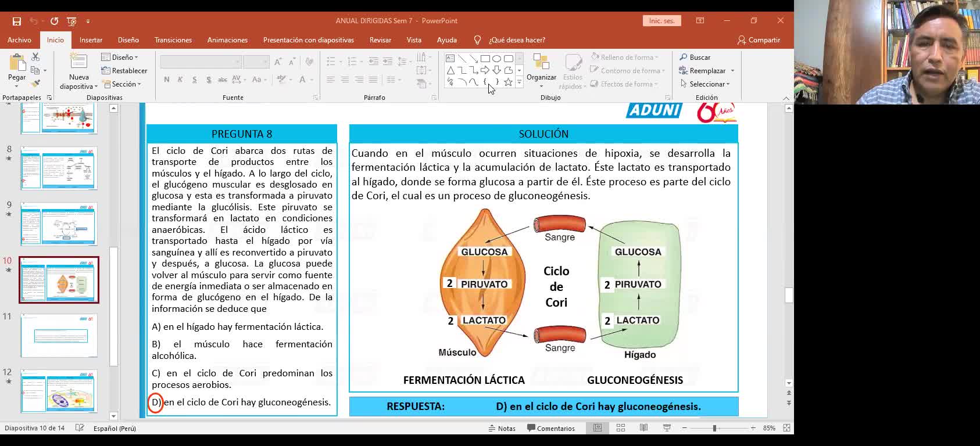Image resolution: width=980 pixels, height=446 pixels.
Task: Click the Copy icon in Portapapeles
Action: (x=35, y=70)
